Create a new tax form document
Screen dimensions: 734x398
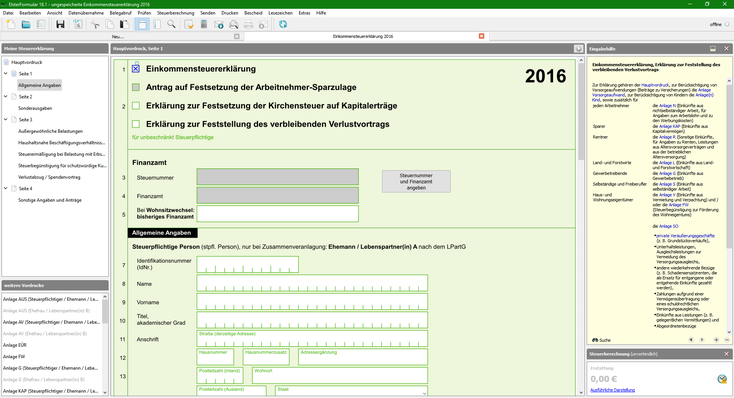[11, 24]
